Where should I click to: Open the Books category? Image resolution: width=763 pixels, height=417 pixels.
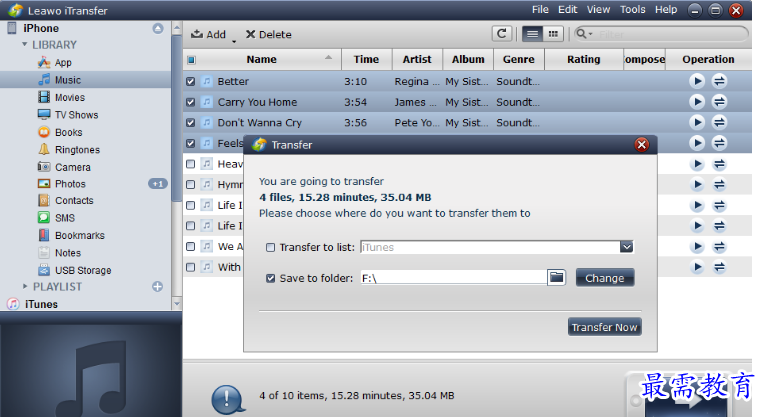pos(69,132)
